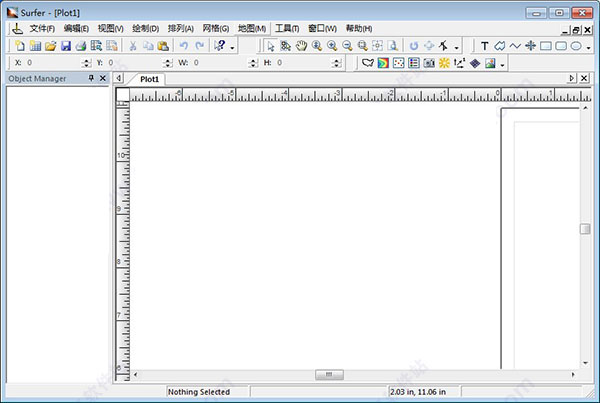
Task: Create a new classed post map
Action: point(414,63)
